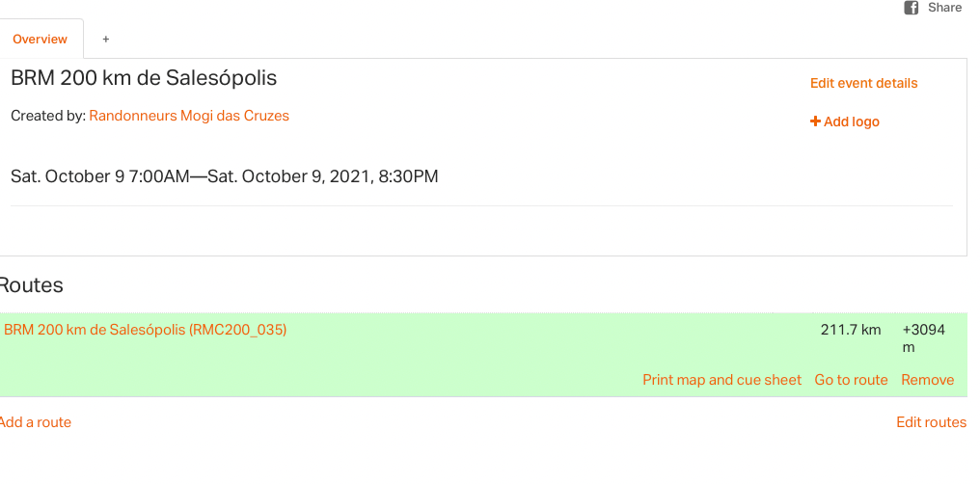Click the event title heading
The image size is (980, 484).
point(144,77)
